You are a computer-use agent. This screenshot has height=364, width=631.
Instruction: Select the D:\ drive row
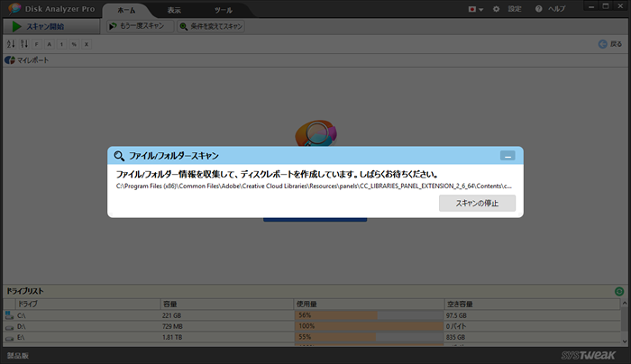pyautogui.click(x=312, y=326)
